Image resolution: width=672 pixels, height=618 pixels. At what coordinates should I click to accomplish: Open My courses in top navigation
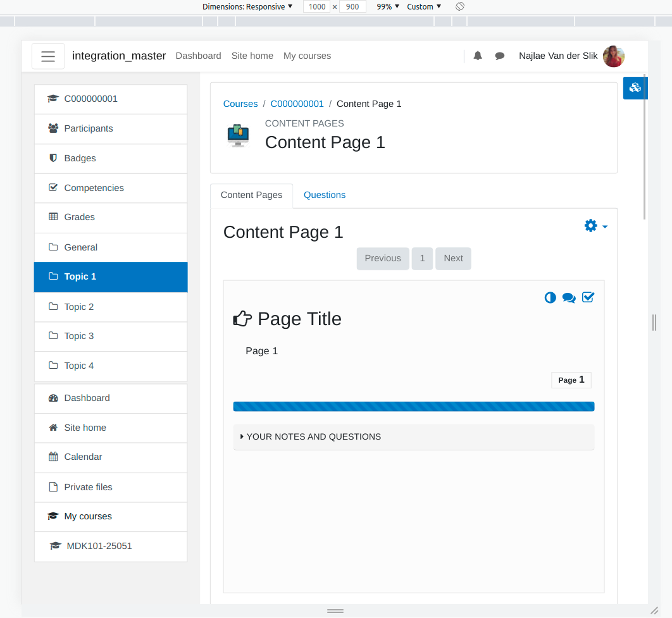(x=308, y=56)
